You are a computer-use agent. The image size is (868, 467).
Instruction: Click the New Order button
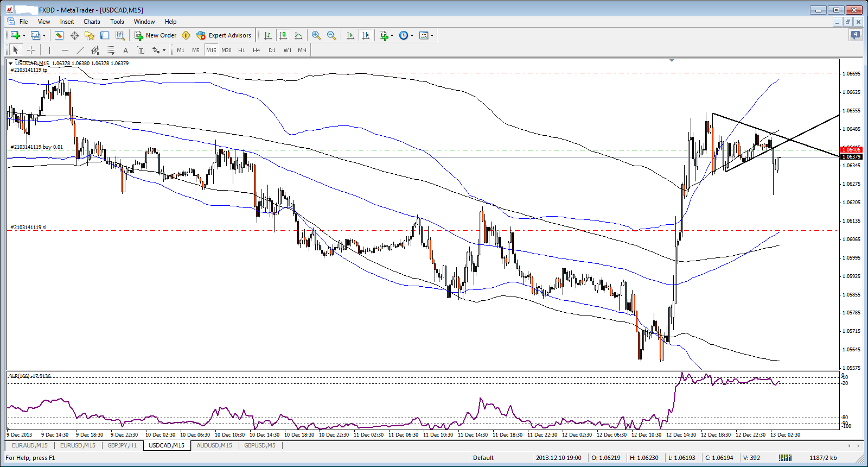coord(156,35)
